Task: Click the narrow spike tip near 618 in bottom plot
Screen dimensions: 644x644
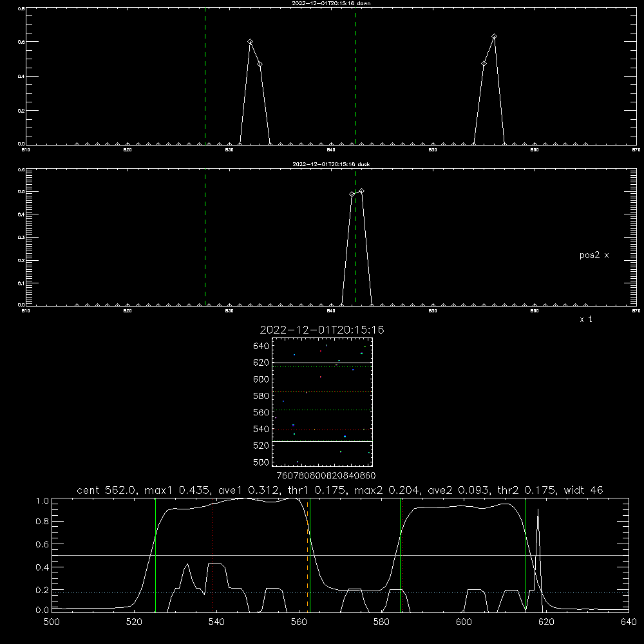Action: [538, 509]
